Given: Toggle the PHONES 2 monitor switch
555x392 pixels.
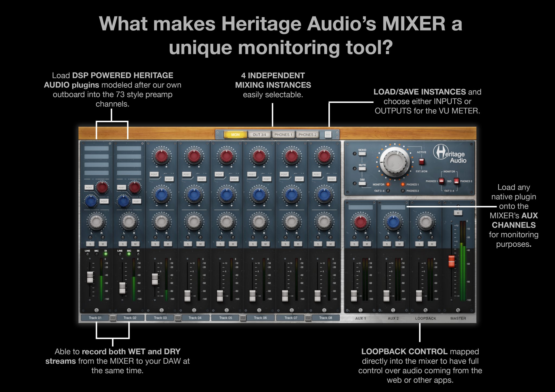Looking at the screenshot, I should 456,181.
